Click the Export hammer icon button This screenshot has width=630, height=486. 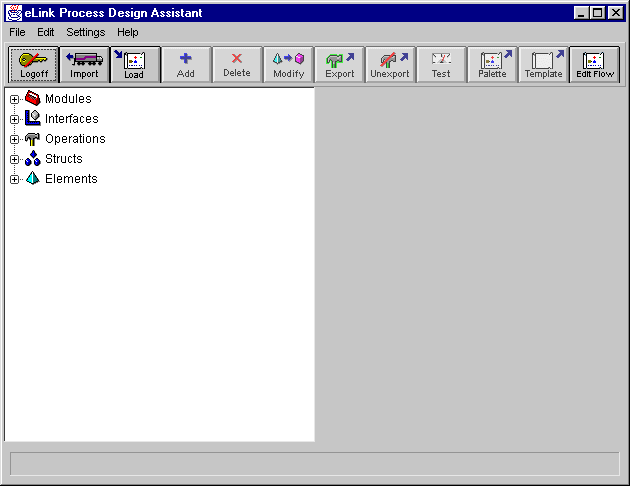[340, 65]
